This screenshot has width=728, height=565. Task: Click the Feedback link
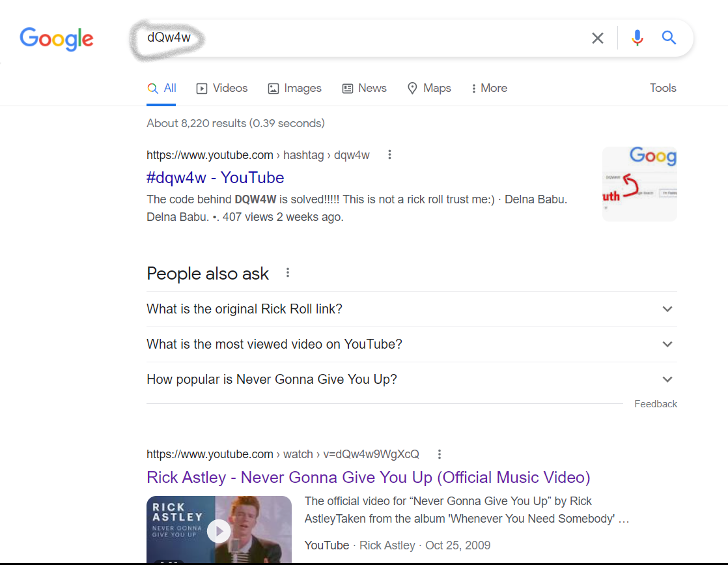point(655,403)
